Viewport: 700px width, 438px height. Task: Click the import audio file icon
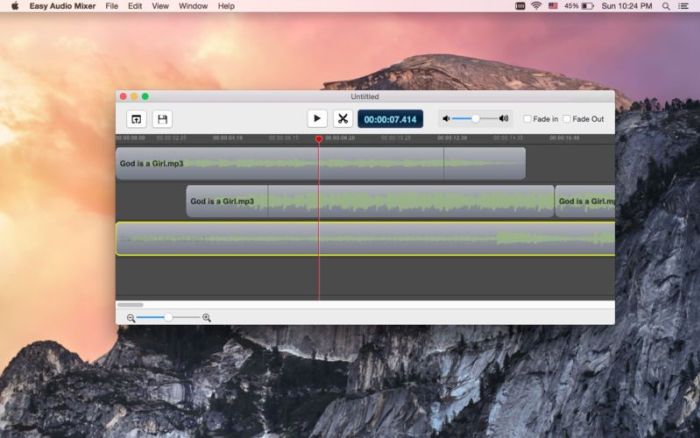coord(136,119)
